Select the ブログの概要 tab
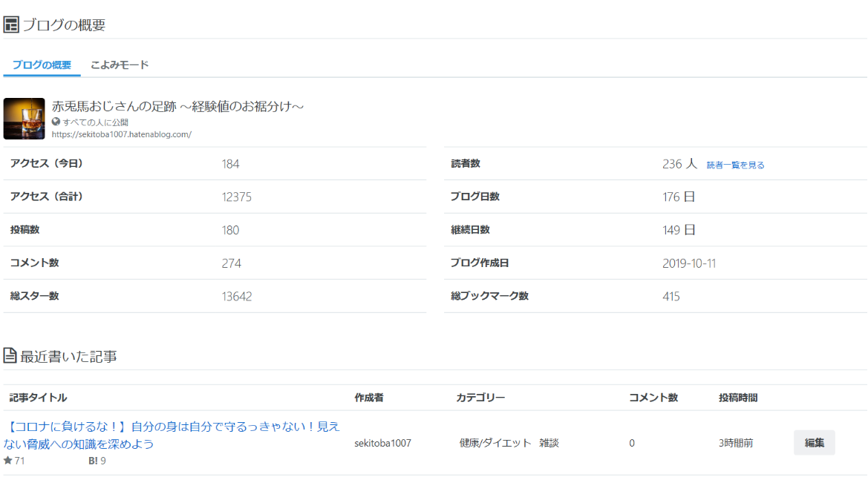The height and width of the screenshot is (477, 868). (42, 65)
